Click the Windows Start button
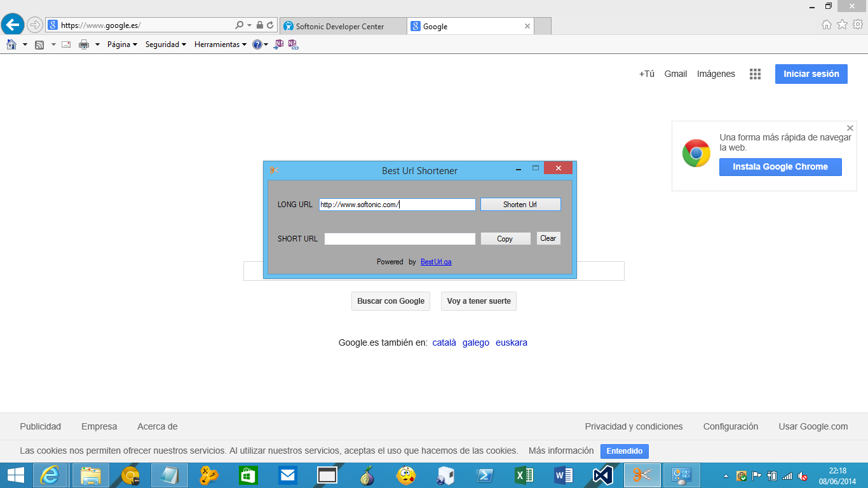 point(16,475)
